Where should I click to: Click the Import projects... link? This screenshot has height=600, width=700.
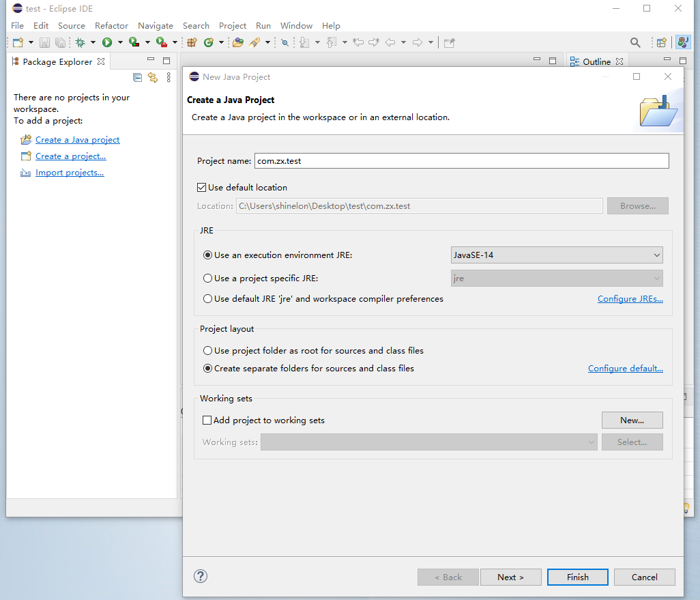[70, 173]
